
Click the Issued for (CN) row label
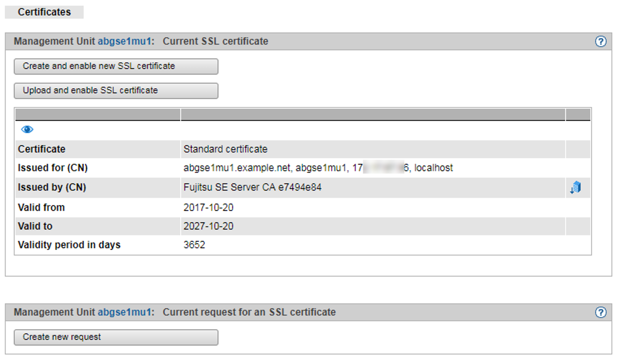tap(53, 168)
